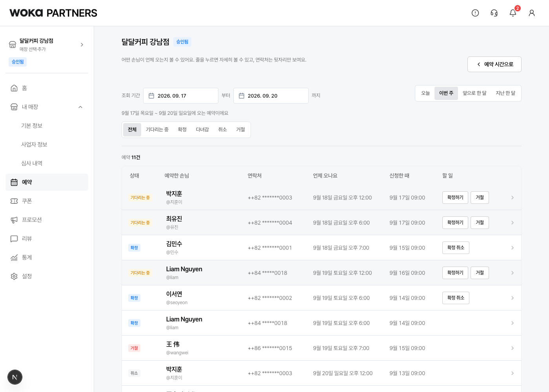The image size is (549, 392).
Task: Expand 최유진 reservation row chevron
Action: (x=513, y=223)
